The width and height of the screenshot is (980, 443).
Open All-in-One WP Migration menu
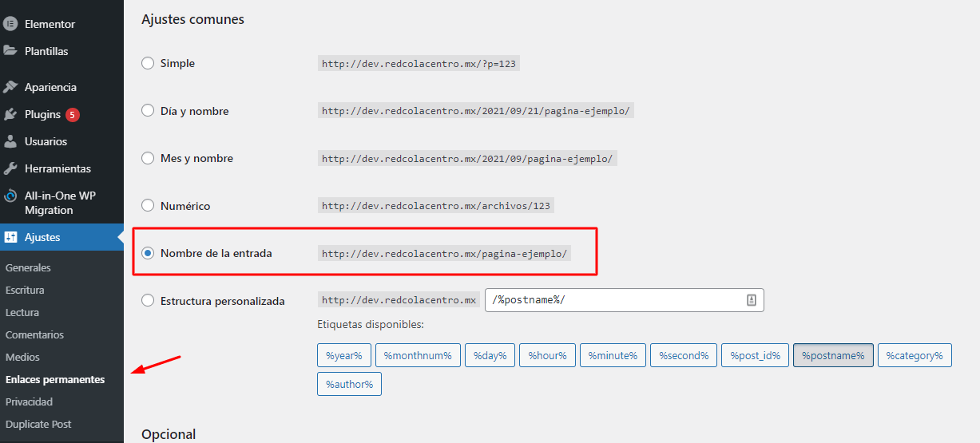(x=61, y=203)
